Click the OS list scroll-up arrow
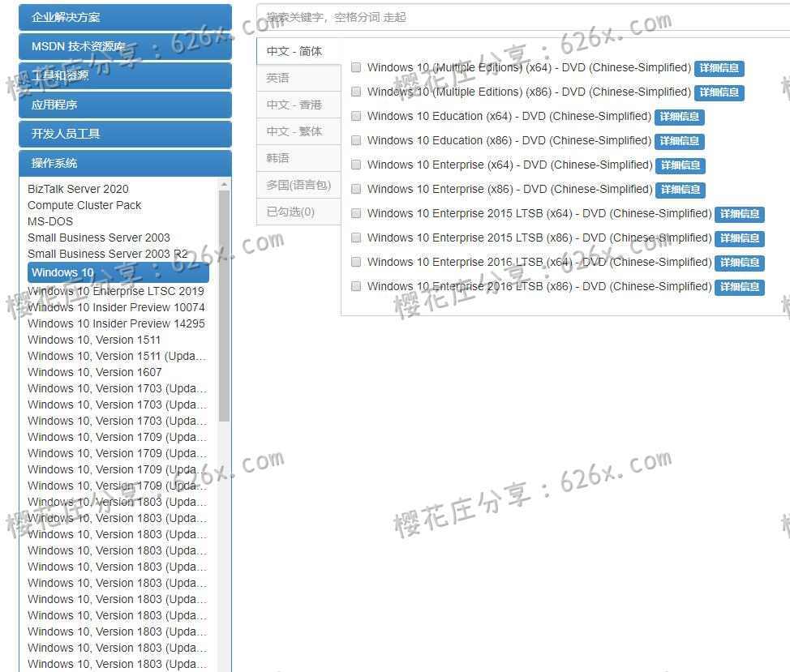Viewport: 790px width, 672px height. [224, 185]
